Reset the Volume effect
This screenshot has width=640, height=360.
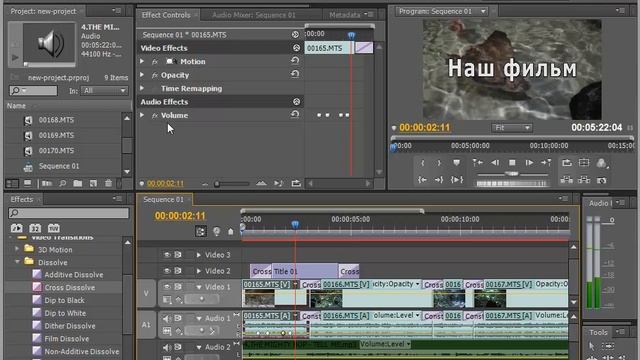click(x=295, y=115)
